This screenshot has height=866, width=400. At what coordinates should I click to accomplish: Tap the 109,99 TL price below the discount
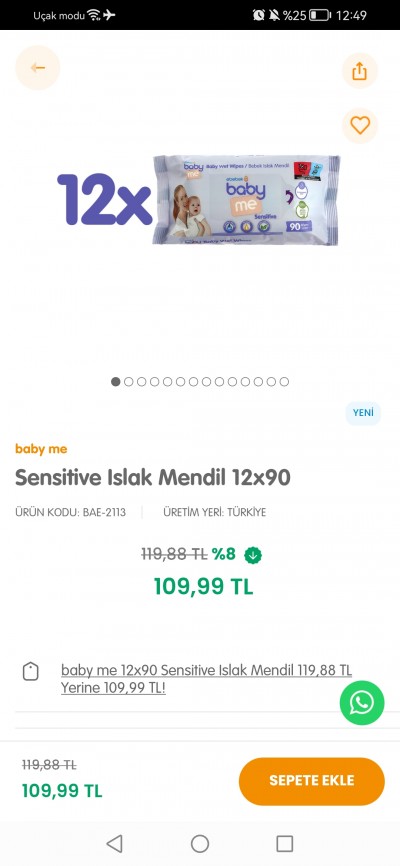point(203,587)
